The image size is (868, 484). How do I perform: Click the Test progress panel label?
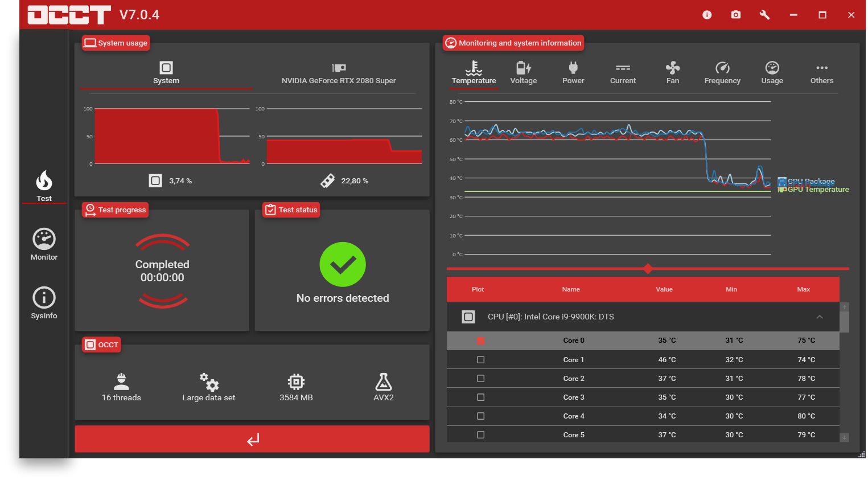pyautogui.click(x=116, y=210)
